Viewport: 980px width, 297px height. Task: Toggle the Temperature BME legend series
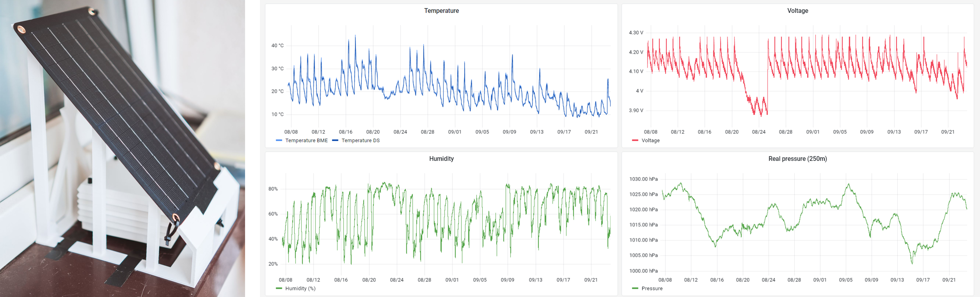click(306, 141)
